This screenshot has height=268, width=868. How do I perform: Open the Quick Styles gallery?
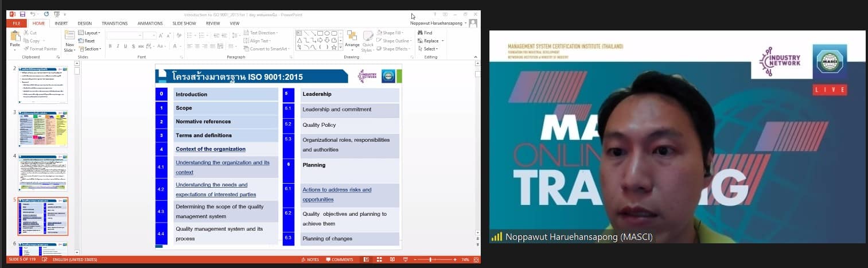pyautogui.click(x=368, y=40)
